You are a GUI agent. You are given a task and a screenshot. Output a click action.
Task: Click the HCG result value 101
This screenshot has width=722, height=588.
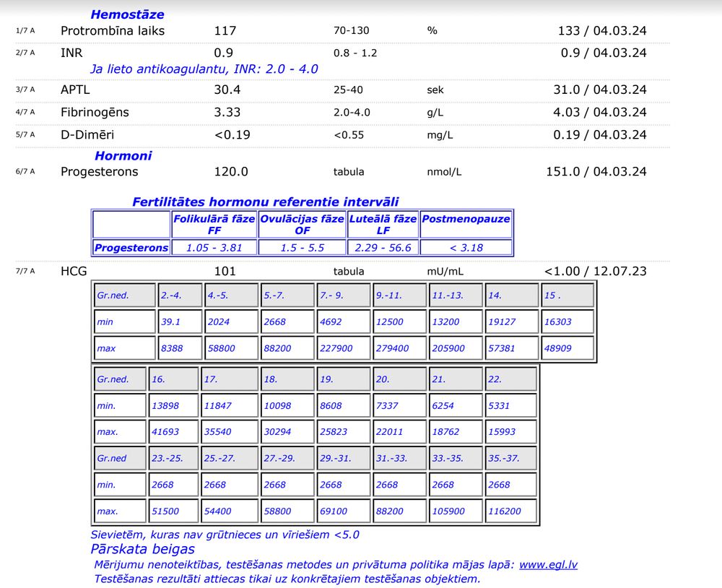(x=225, y=272)
